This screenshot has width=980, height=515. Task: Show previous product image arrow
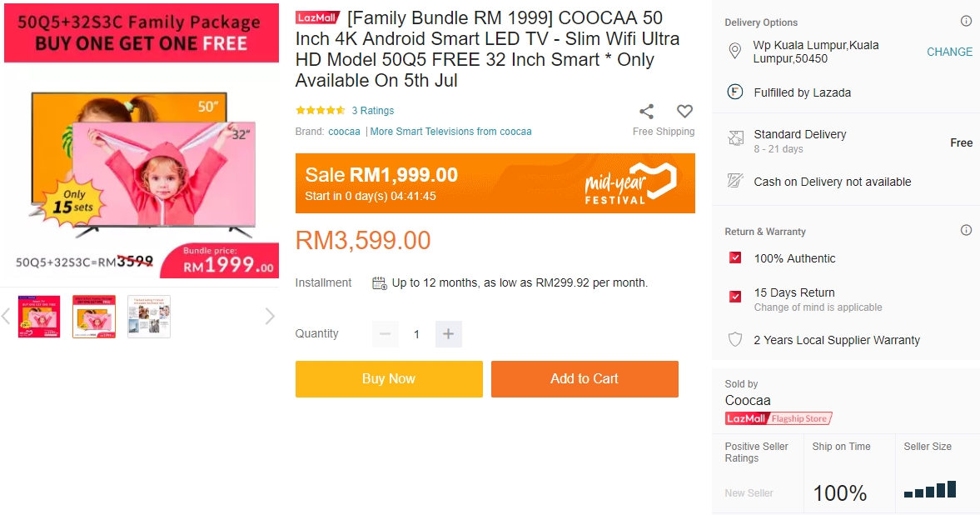pos(6,316)
